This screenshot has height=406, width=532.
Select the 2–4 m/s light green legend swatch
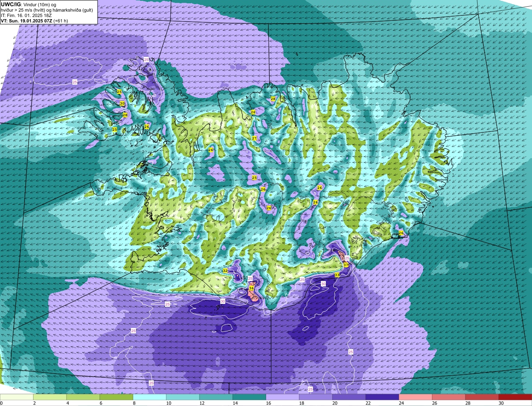pyautogui.click(x=50, y=397)
